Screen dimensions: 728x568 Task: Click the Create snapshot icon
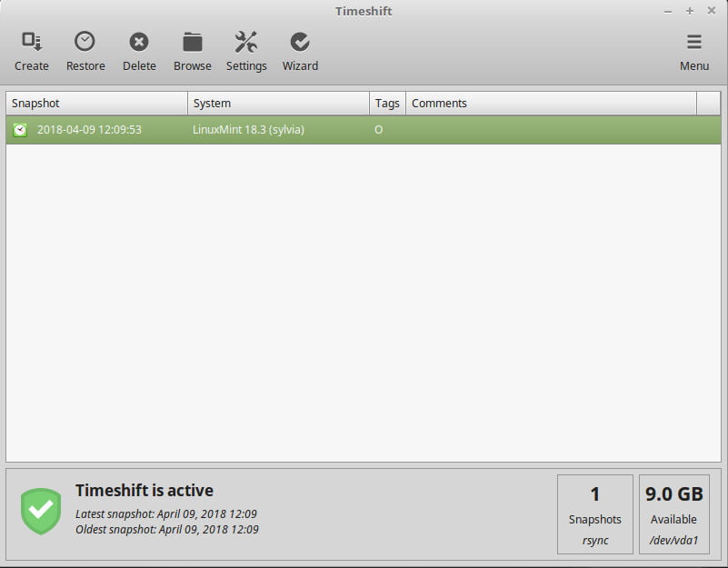click(x=32, y=50)
